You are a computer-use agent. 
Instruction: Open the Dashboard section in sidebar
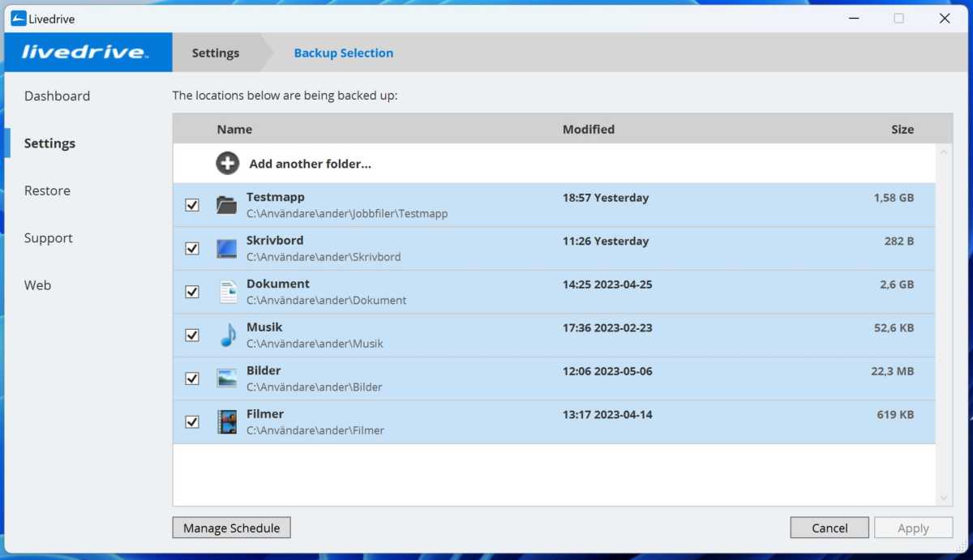coord(57,96)
